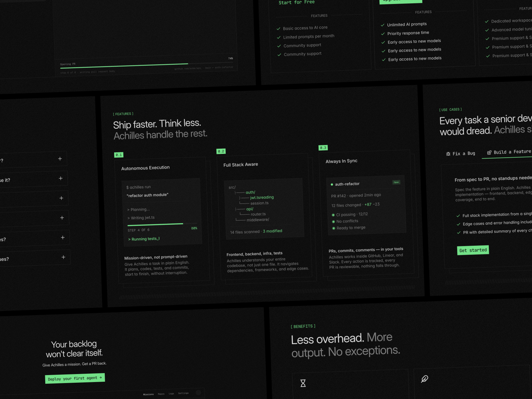Click the "Always In Sync" card title
Image resolution: width=532 pixels, height=399 pixels.
point(341,161)
